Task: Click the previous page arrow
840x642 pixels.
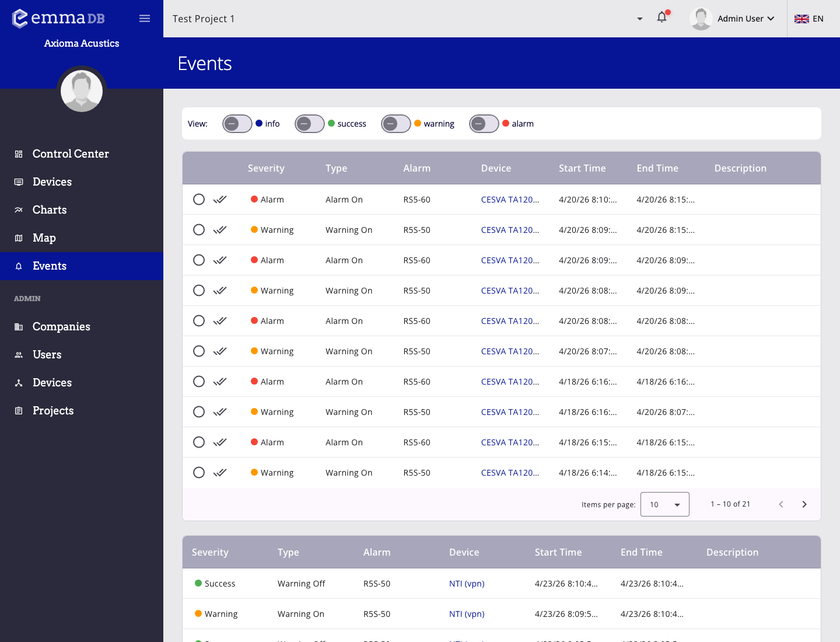Action: tap(780, 504)
